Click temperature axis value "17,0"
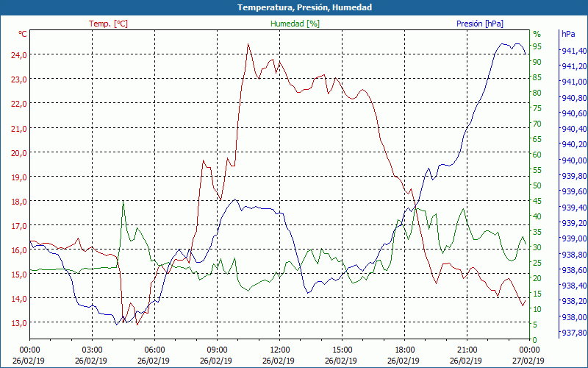 [x=19, y=226]
